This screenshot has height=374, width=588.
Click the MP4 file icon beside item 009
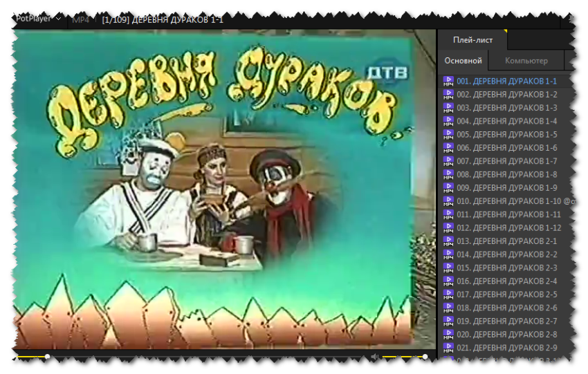pyautogui.click(x=448, y=188)
